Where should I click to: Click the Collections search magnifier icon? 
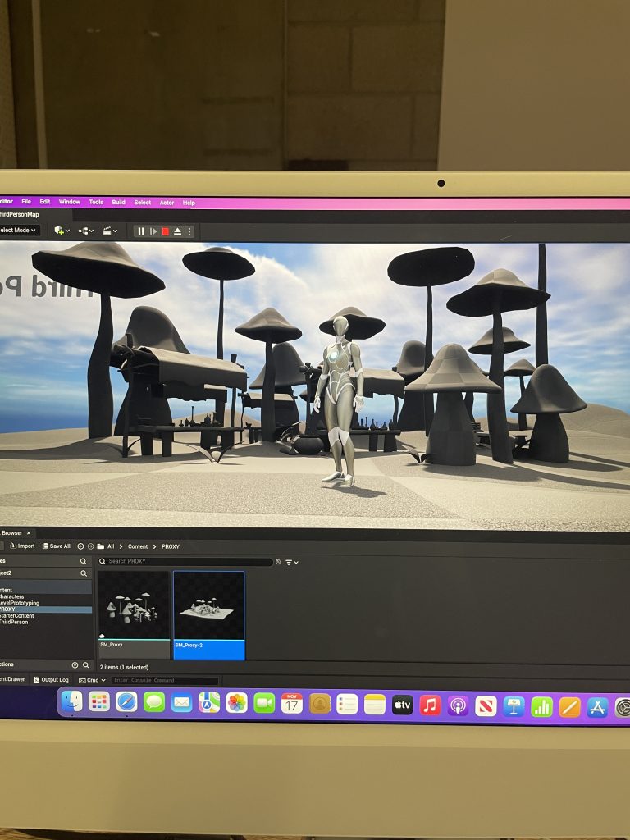pyautogui.click(x=85, y=664)
